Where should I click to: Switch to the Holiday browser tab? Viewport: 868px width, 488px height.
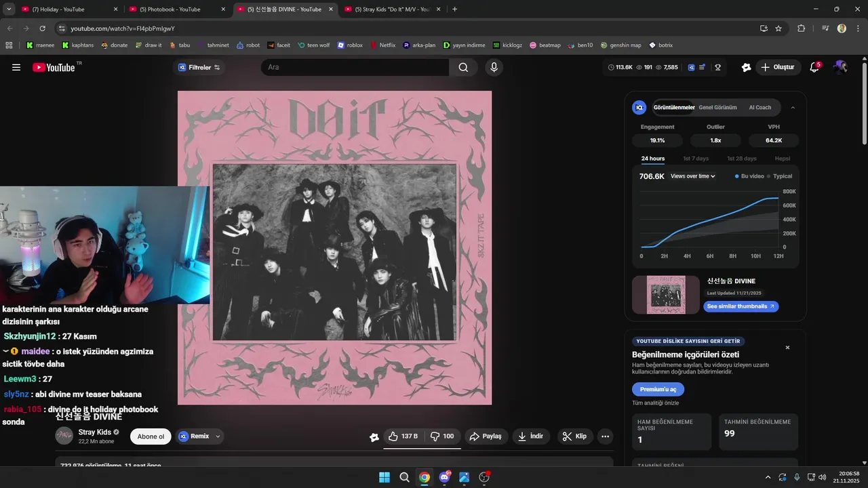pos(68,9)
